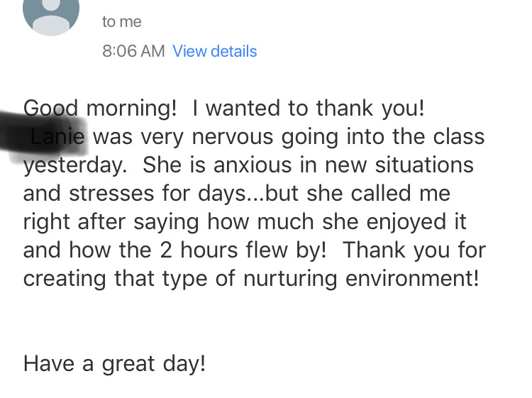
Task: Select the name "Lanie" in the email
Action: point(57,137)
